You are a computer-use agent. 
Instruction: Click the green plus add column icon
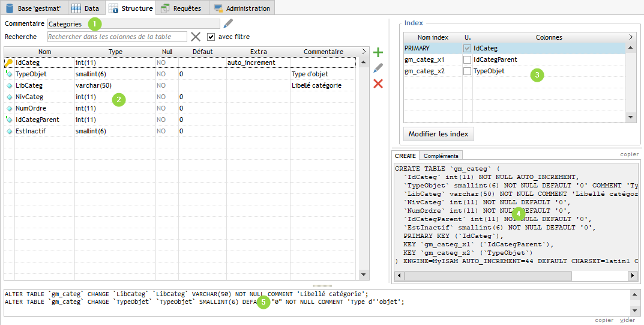tap(378, 52)
